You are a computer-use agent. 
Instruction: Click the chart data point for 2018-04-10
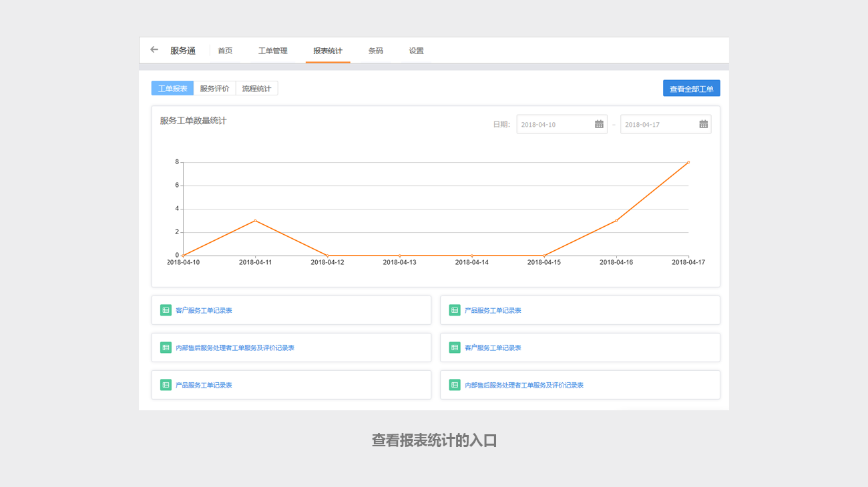point(183,256)
